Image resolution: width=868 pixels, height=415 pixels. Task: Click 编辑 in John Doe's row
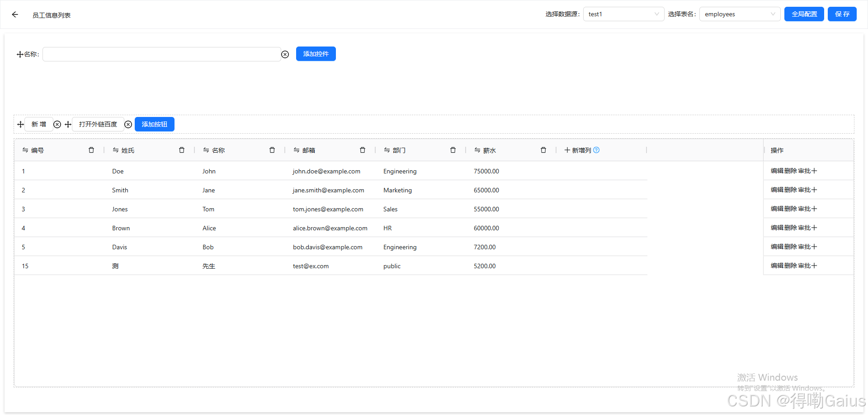(777, 171)
